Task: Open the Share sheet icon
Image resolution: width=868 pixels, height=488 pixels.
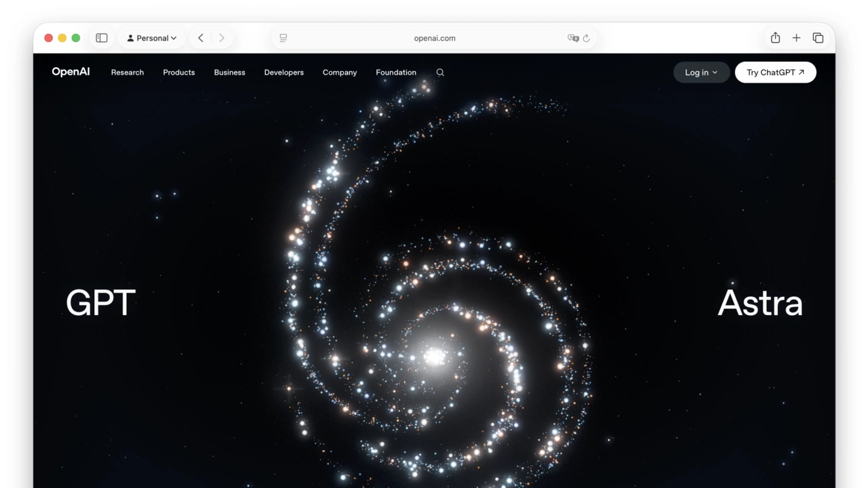Action: coord(775,38)
